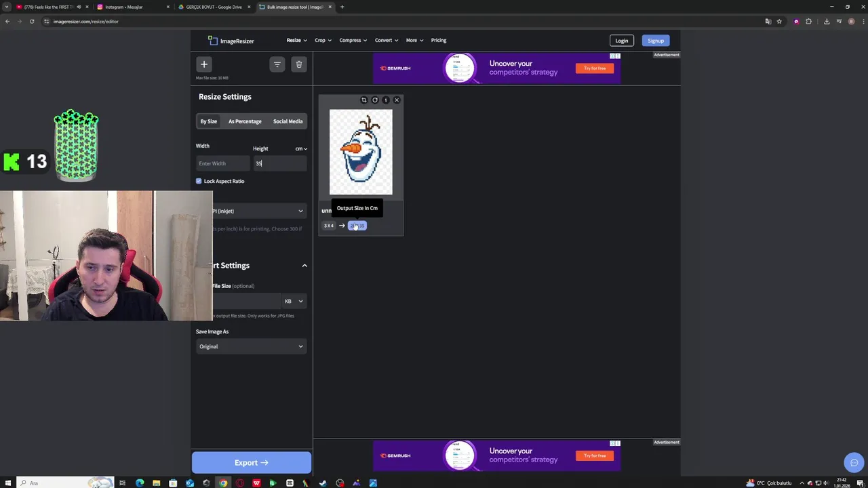Open Opera browser from the taskbar
Image resolution: width=868 pixels, height=488 pixels.
click(239, 483)
